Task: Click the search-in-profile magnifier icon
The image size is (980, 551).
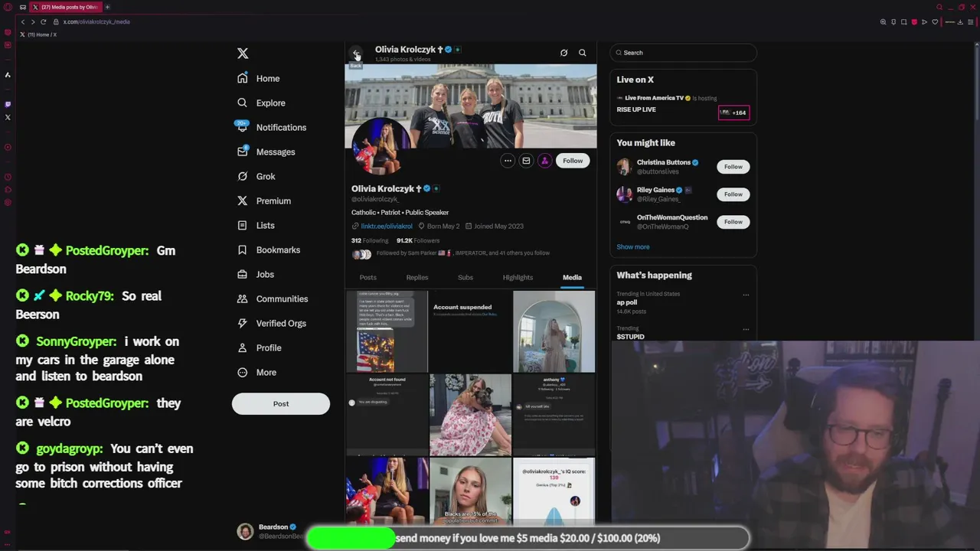Action: pos(582,53)
